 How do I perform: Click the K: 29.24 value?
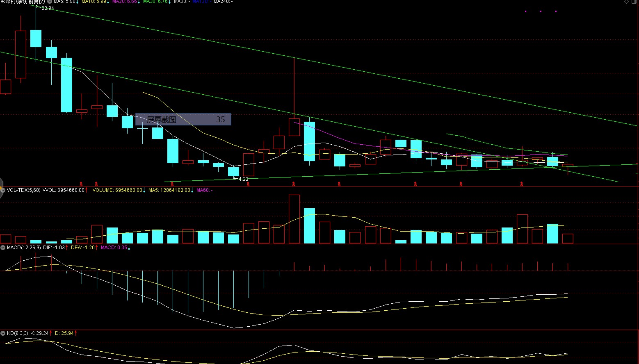(x=40, y=333)
